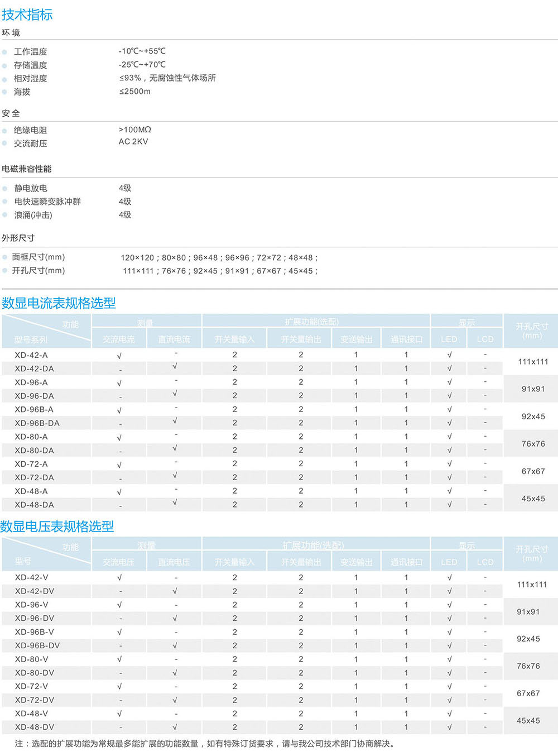Select the XD-42-A model name cell
Image resolution: width=558 pixels, height=756 pixels.
click(x=31, y=355)
